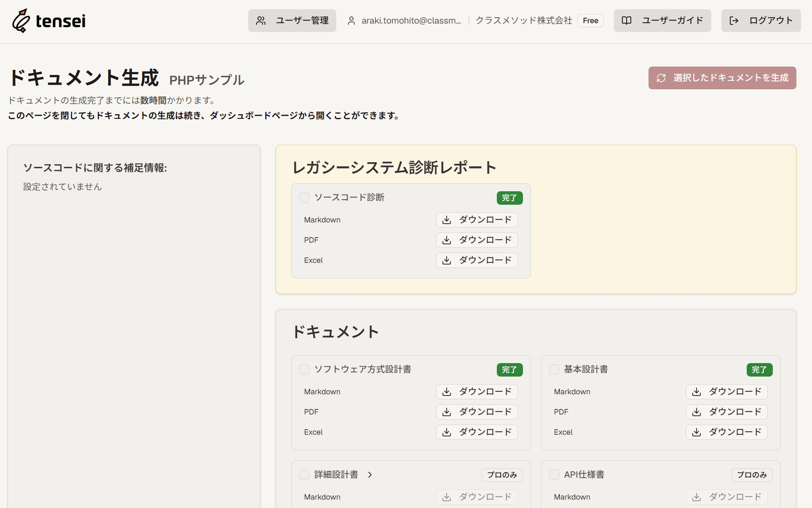Click download icon for ソフトウェア方式設計書 Markdown
This screenshot has height=508, width=812.
pyautogui.click(x=447, y=392)
